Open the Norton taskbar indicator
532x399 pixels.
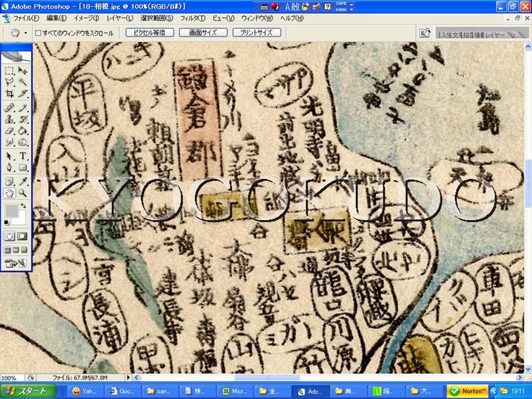(468, 391)
